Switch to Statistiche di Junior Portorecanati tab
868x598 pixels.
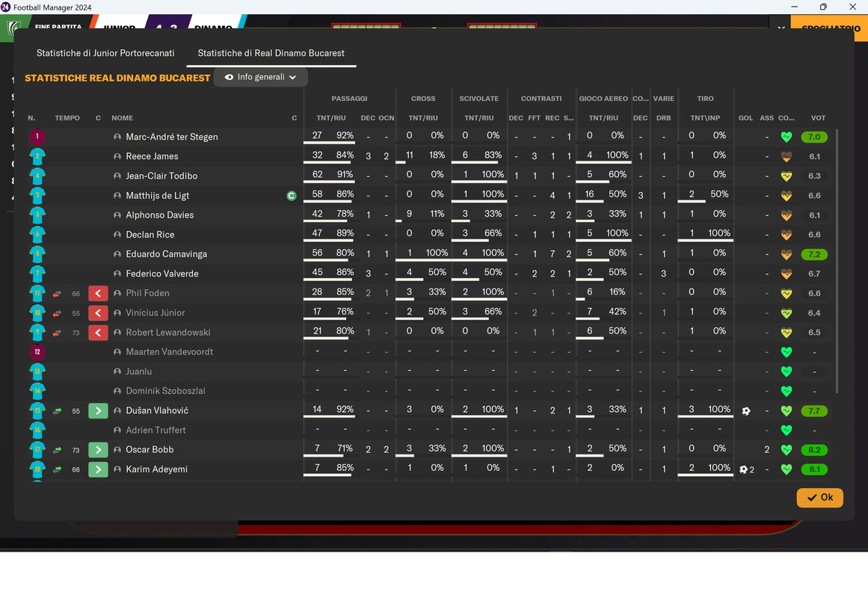(105, 53)
